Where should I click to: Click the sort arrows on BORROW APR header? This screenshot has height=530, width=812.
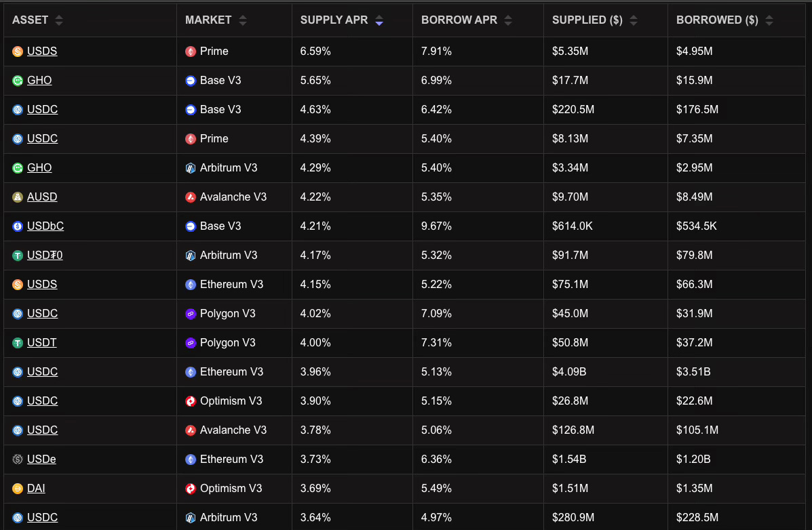point(507,20)
